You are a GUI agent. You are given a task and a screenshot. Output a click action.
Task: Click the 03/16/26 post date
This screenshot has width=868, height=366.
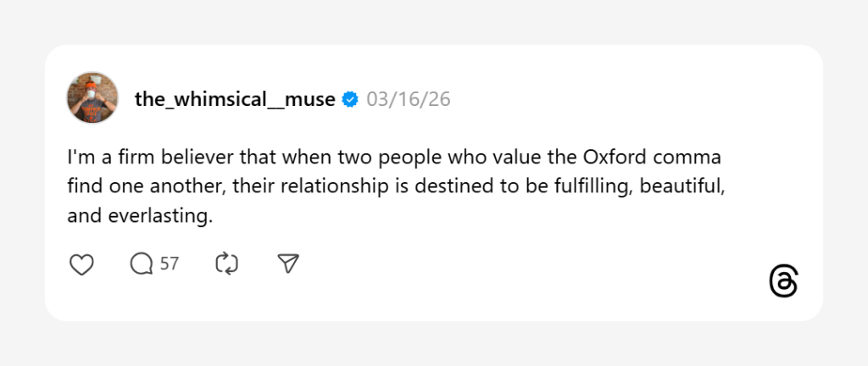[x=409, y=100]
